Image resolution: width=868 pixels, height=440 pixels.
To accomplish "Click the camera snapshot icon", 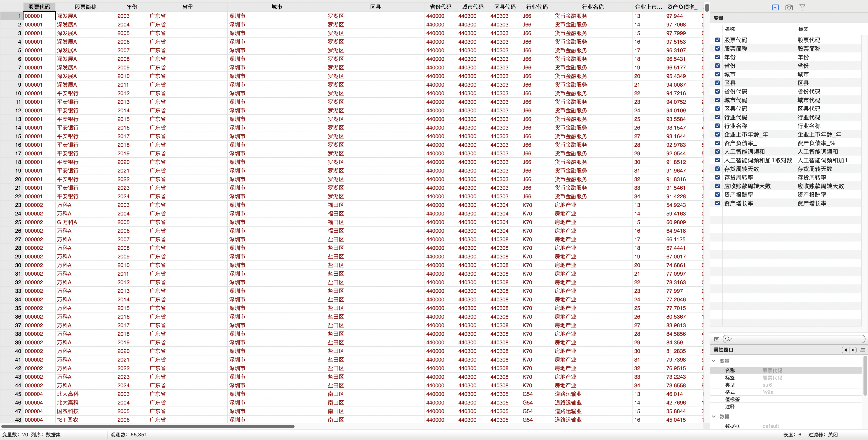I will 789,7.
